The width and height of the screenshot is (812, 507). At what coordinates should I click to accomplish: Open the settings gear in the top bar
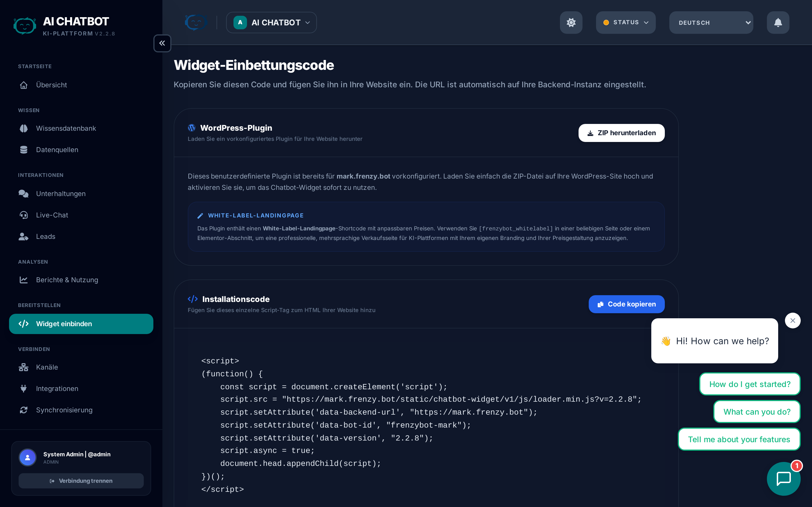(571, 23)
